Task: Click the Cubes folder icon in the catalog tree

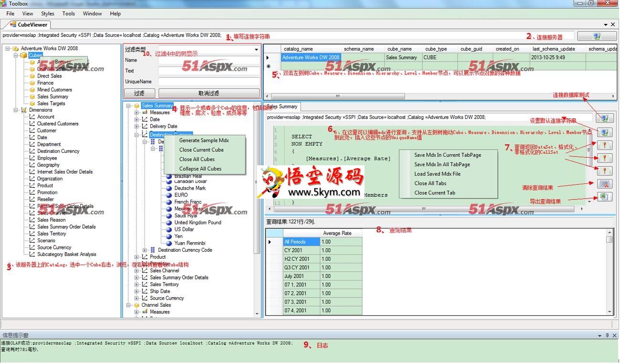Action: coord(23,55)
